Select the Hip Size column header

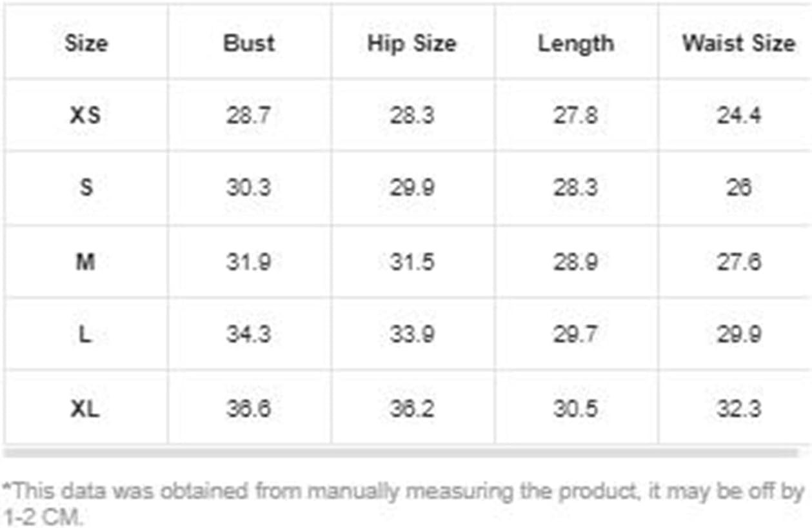[412, 43]
